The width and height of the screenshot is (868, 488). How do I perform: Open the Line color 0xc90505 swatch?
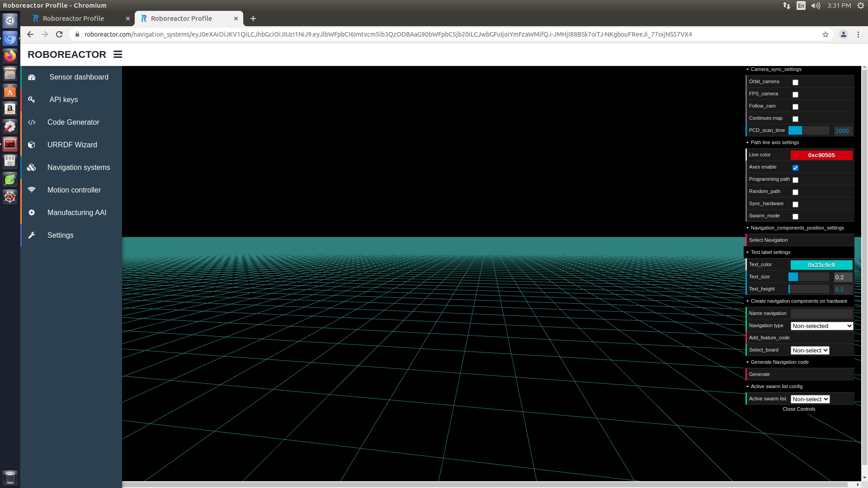821,155
